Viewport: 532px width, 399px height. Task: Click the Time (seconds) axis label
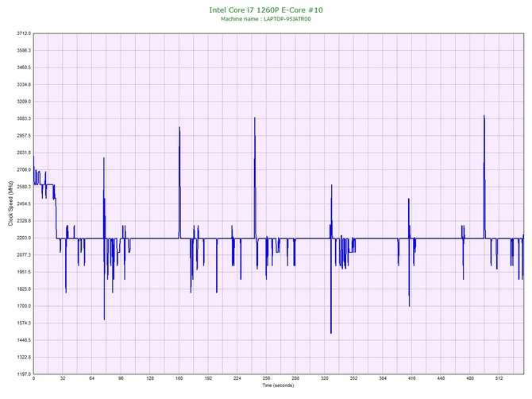coord(278,385)
